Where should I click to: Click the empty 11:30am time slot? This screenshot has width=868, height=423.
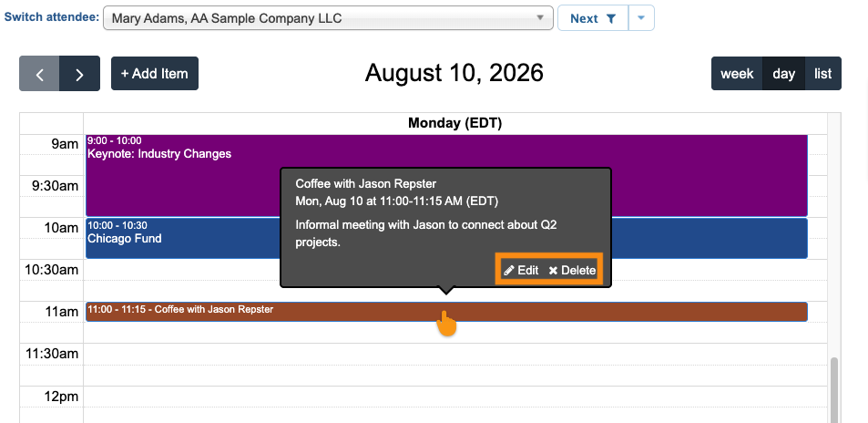tap(446, 354)
